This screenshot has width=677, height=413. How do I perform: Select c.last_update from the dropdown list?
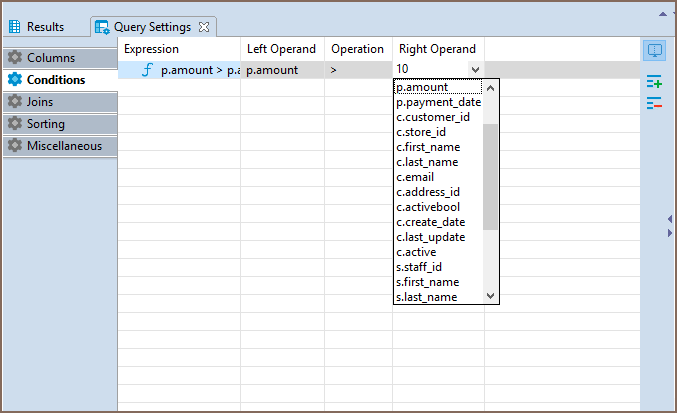point(430,237)
